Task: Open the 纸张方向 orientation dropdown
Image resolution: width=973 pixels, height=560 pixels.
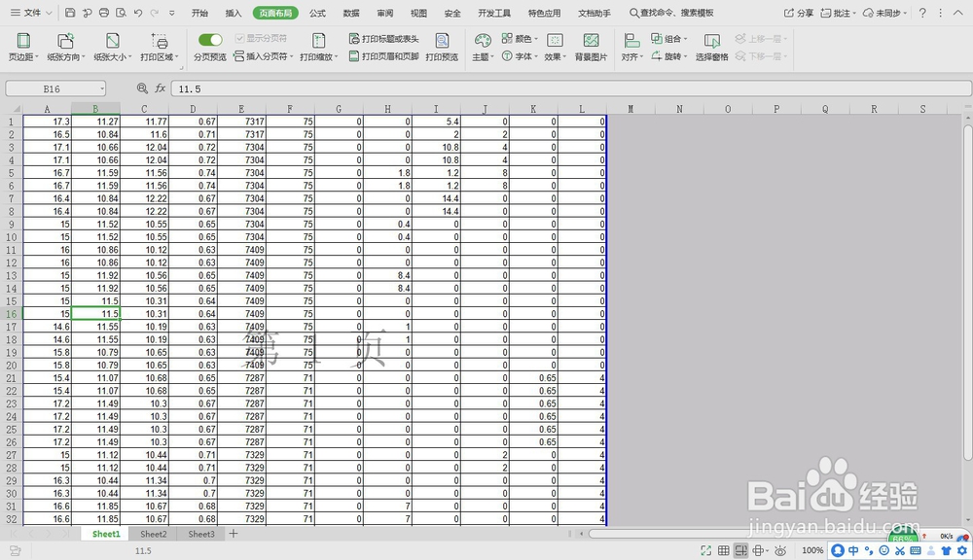Action: pos(66,47)
